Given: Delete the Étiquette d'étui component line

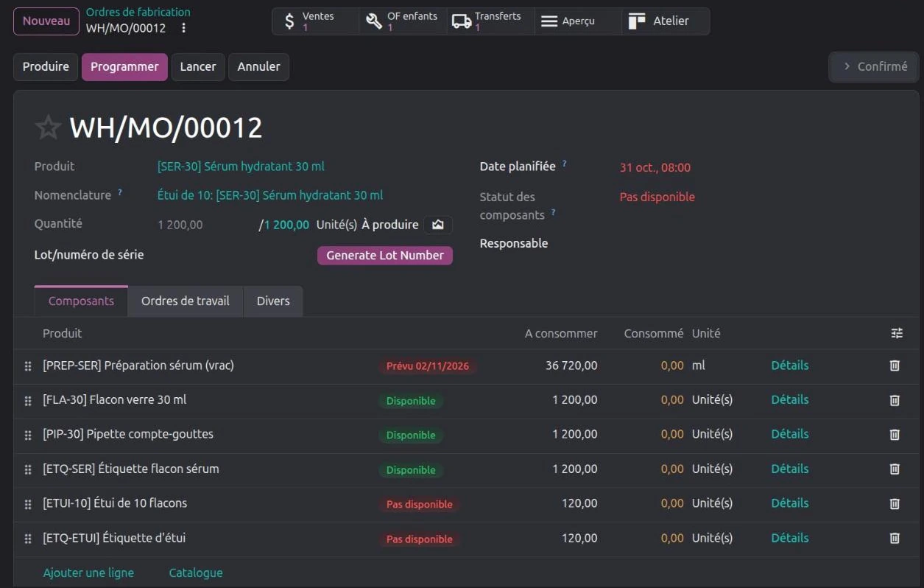Looking at the screenshot, I should point(895,539).
